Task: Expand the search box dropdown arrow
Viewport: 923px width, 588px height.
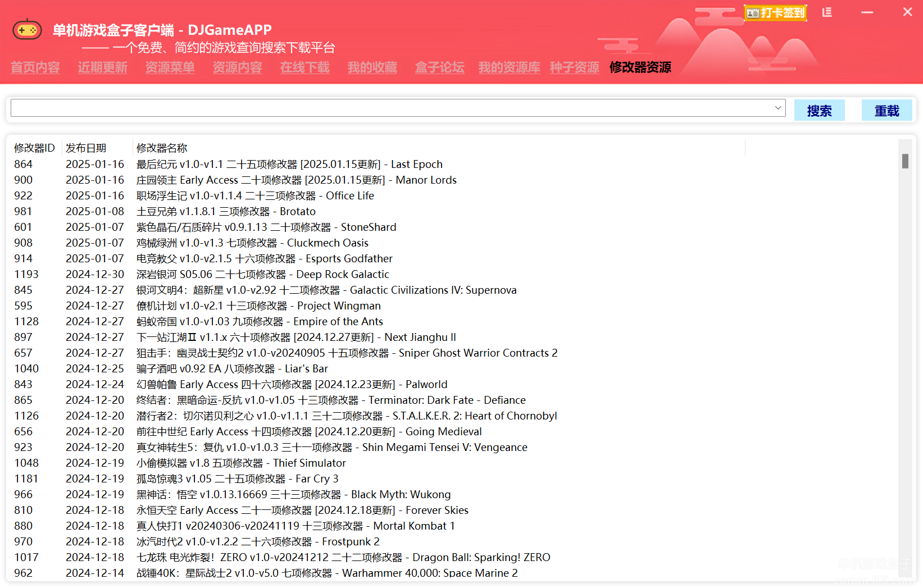Action: 778,108
